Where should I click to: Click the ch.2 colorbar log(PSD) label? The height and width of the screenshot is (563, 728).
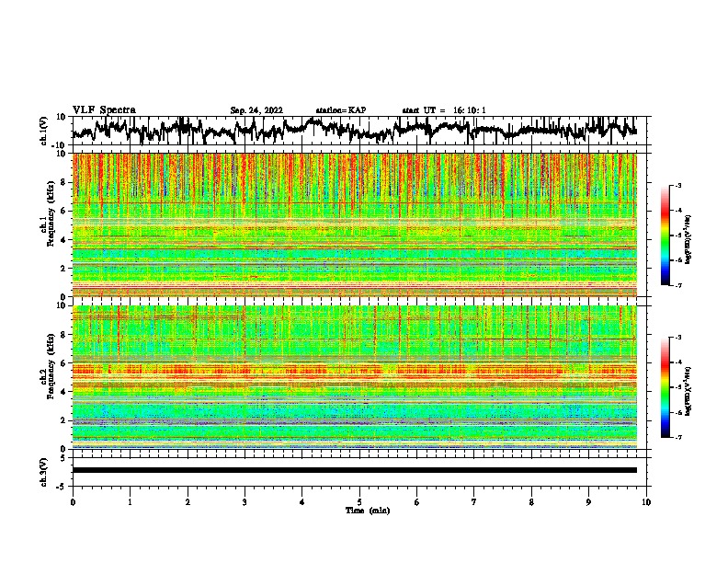click(689, 391)
